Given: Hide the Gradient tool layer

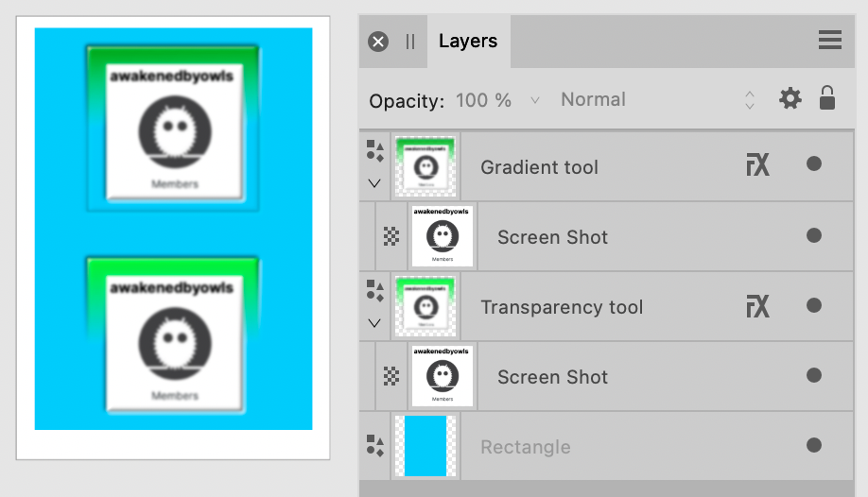Looking at the screenshot, I should [813, 164].
